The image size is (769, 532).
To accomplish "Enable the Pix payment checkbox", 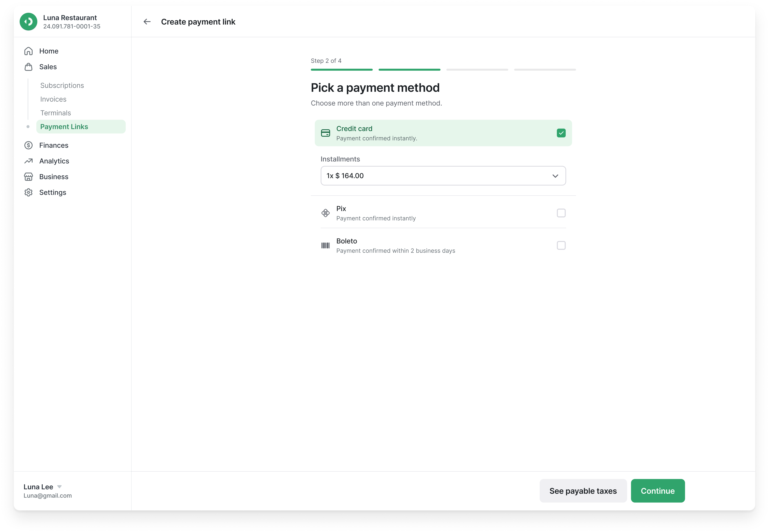I will coord(561,213).
